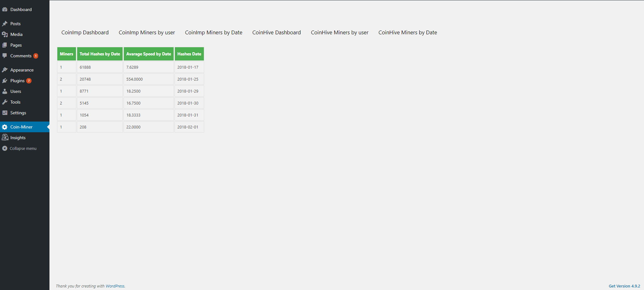Screen dimensions: 644x290
Task: Select average speed cell 18.3333
Action: 149,115
